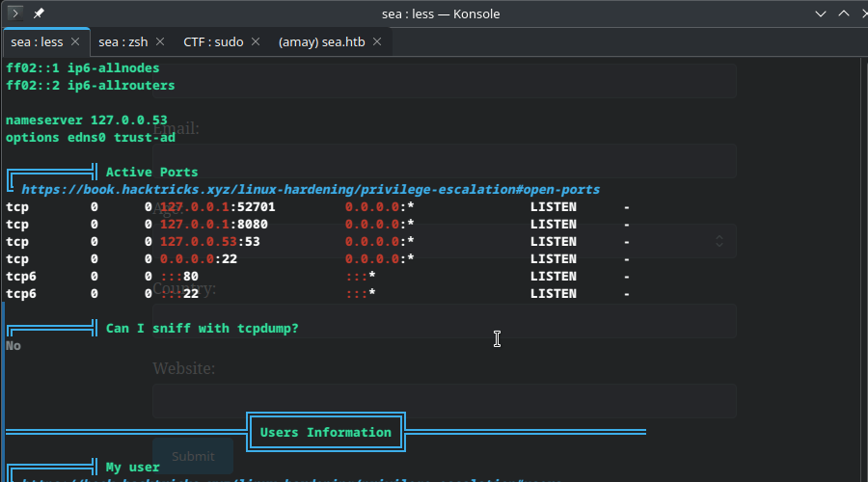Switch to the 'sea : zsh' tab
868x482 pixels.
click(x=122, y=42)
